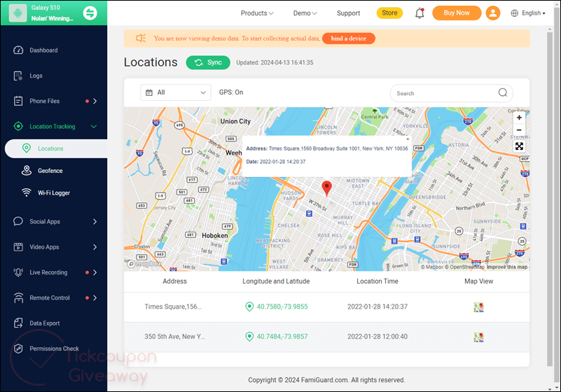Open Wi-Fi Logger page
The image size is (561, 392).
pyautogui.click(x=54, y=192)
